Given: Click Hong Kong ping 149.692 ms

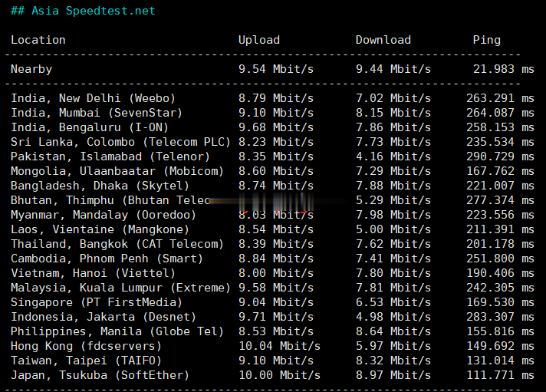Looking at the screenshot, I should coord(500,347).
